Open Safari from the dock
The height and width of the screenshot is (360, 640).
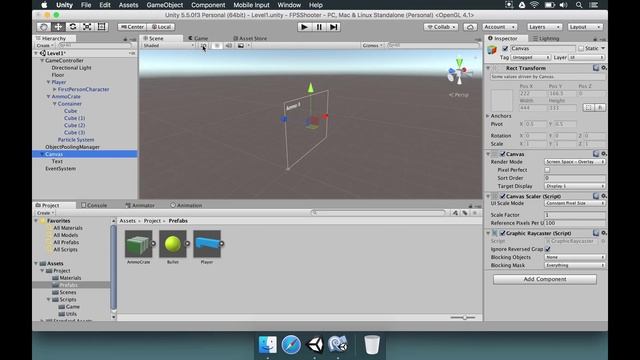tap(291, 345)
